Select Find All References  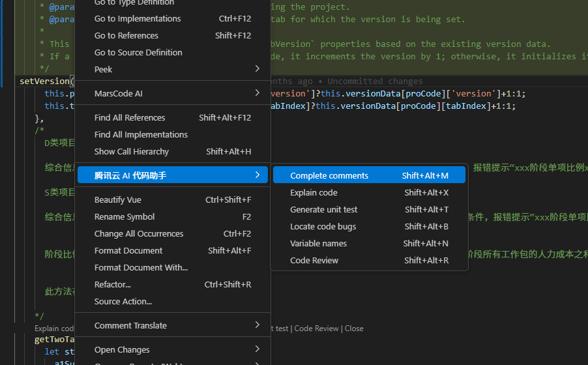click(173, 118)
